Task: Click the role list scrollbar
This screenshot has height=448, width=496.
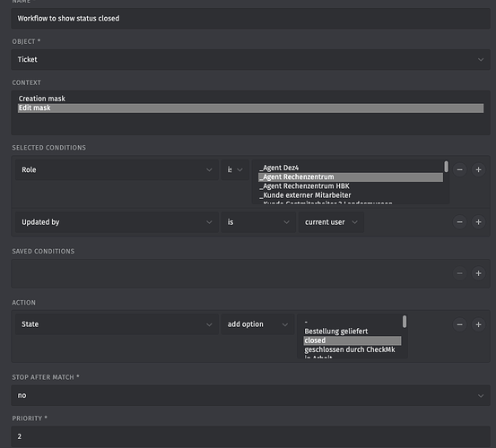Action: (446, 167)
